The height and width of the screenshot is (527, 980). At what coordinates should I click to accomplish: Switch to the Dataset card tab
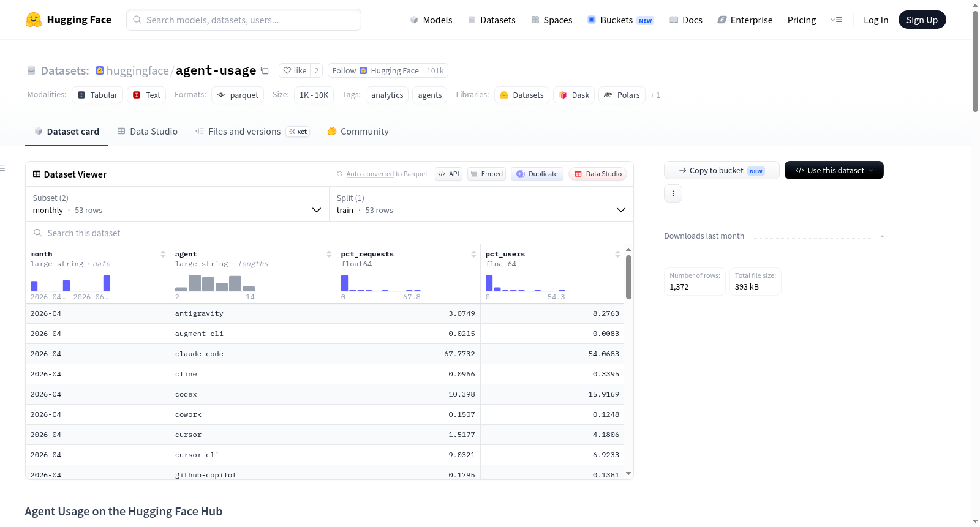click(x=66, y=132)
